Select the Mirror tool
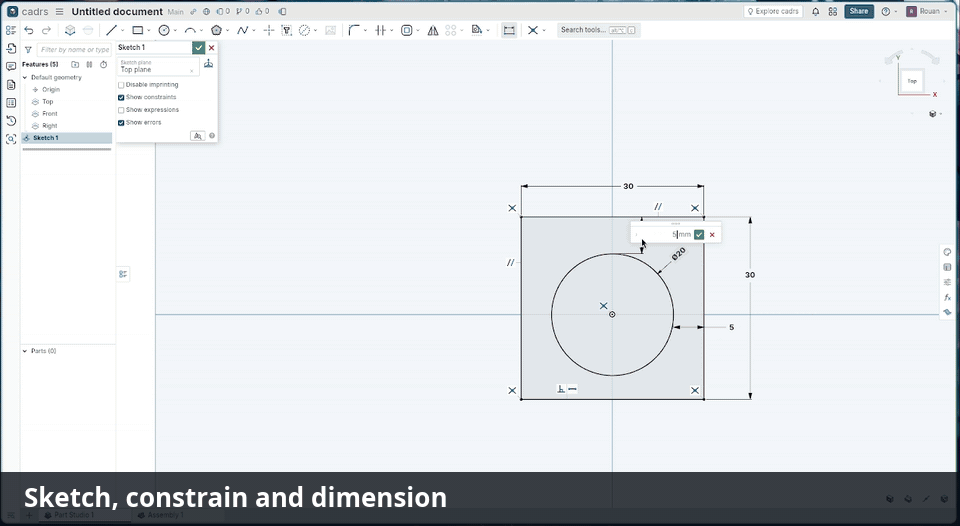Viewport: 960px width, 526px height. click(433, 30)
